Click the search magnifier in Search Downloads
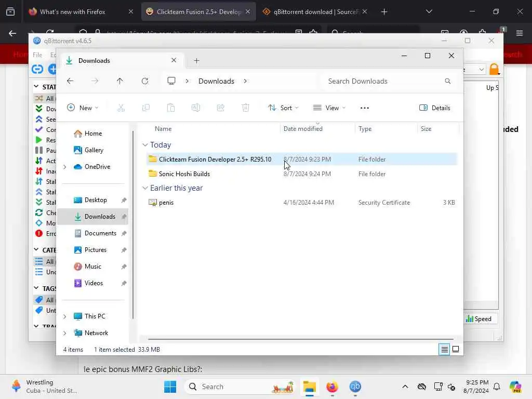This screenshot has width=532, height=399. 447,81
